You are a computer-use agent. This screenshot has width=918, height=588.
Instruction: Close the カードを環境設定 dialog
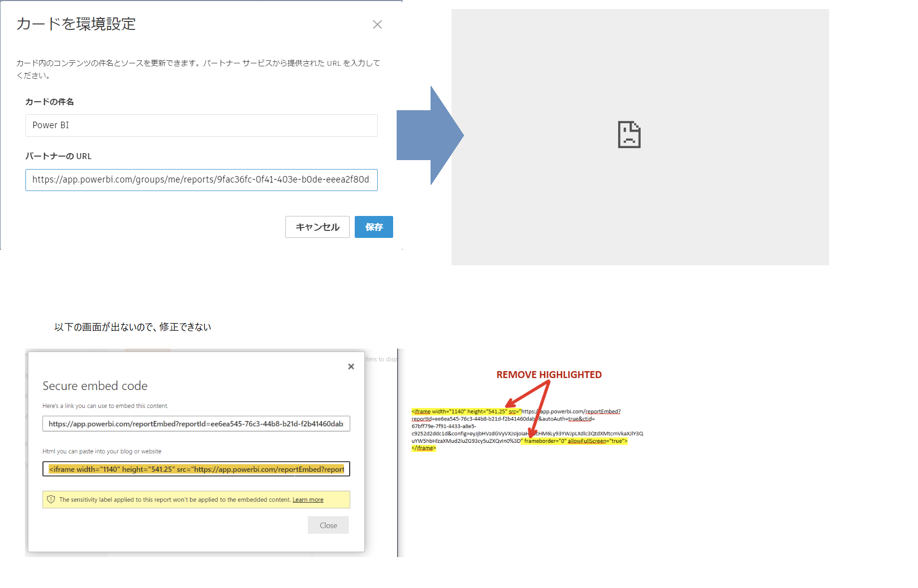[377, 24]
